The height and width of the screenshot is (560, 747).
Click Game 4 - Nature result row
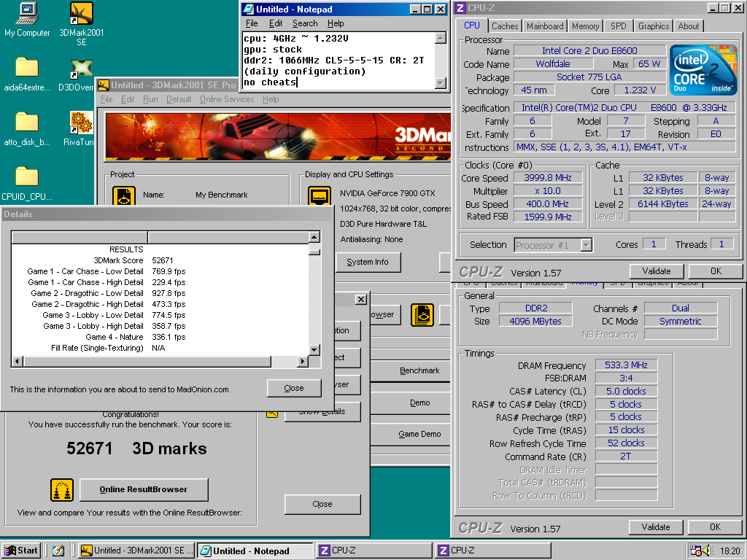160,337
